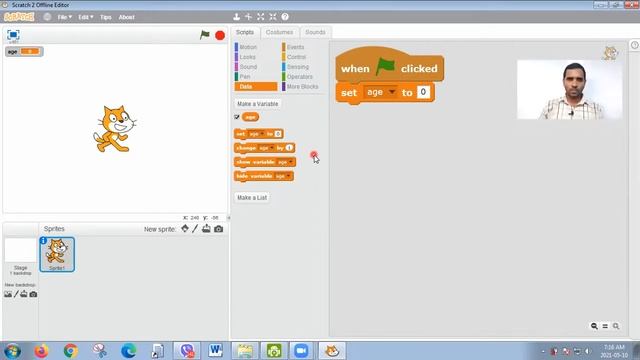This screenshot has width=640, height=360.
Task: Select the Data block category
Action: click(x=256, y=87)
